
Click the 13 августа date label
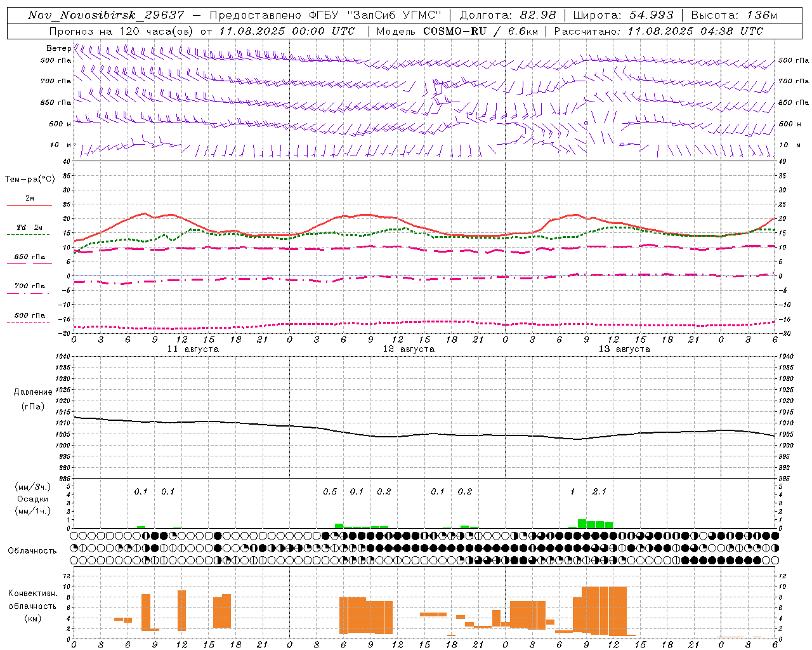624,349
